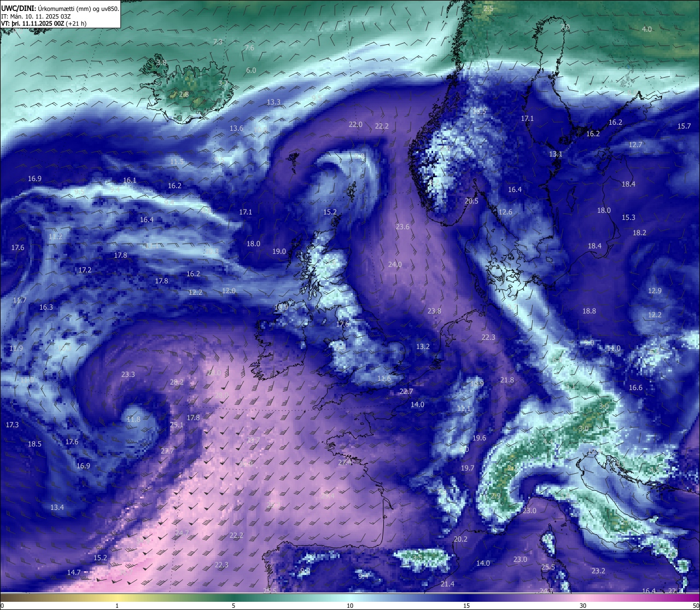700x610 pixels.
Task: Click the 13.4 value label
Action: point(57,507)
